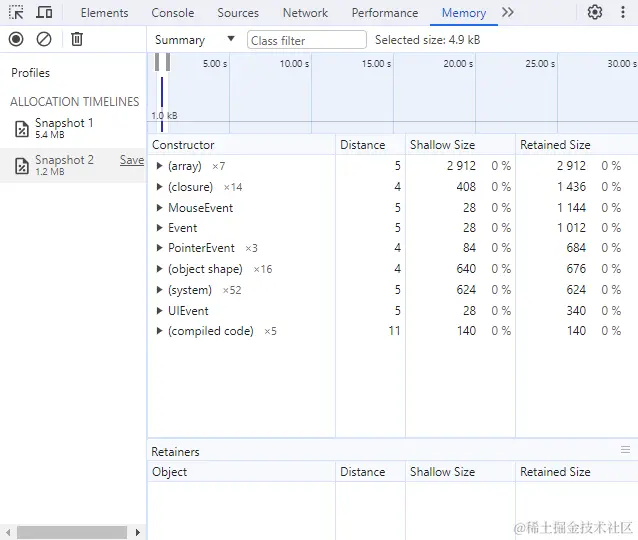Click the Snapshot 1 file icon
This screenshot has height=540, width=638.
(22, 129)
